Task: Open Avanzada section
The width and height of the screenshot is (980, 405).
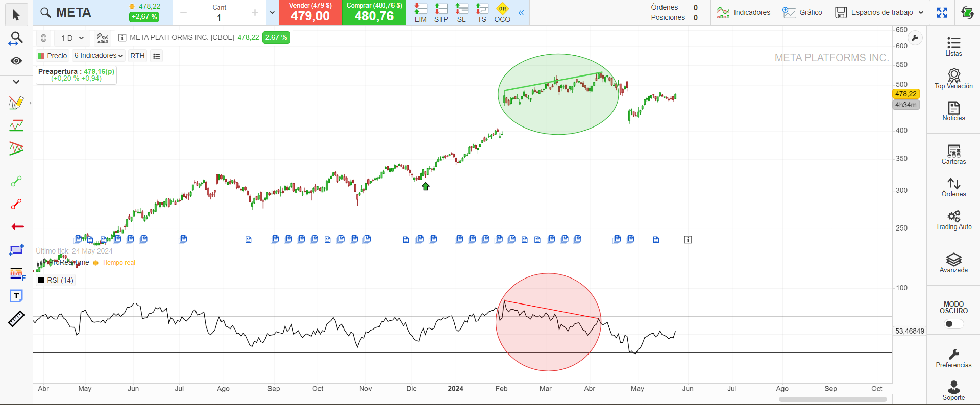Action: click(x=953, y=263)
